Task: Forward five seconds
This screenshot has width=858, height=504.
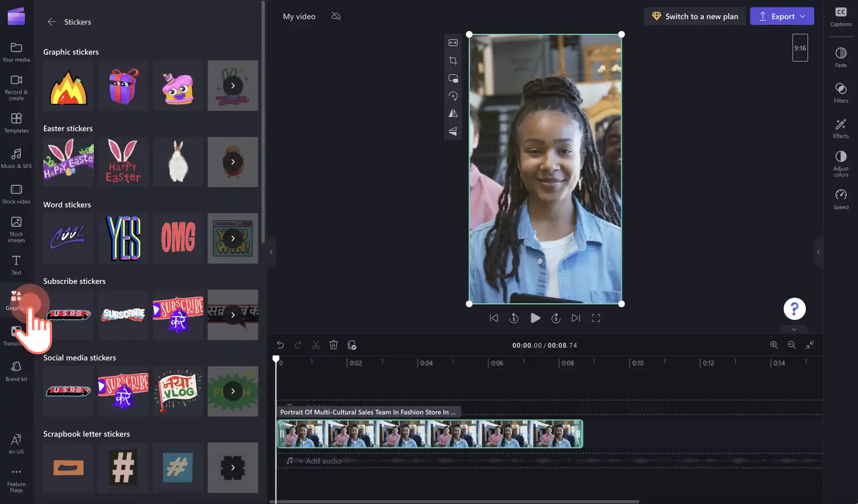Action: pos(556,318)
